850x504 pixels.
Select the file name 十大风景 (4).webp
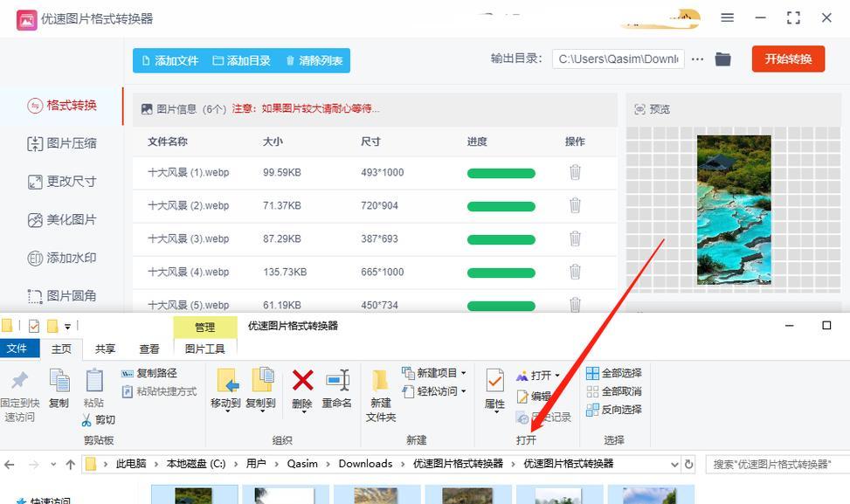coord(189,272)
